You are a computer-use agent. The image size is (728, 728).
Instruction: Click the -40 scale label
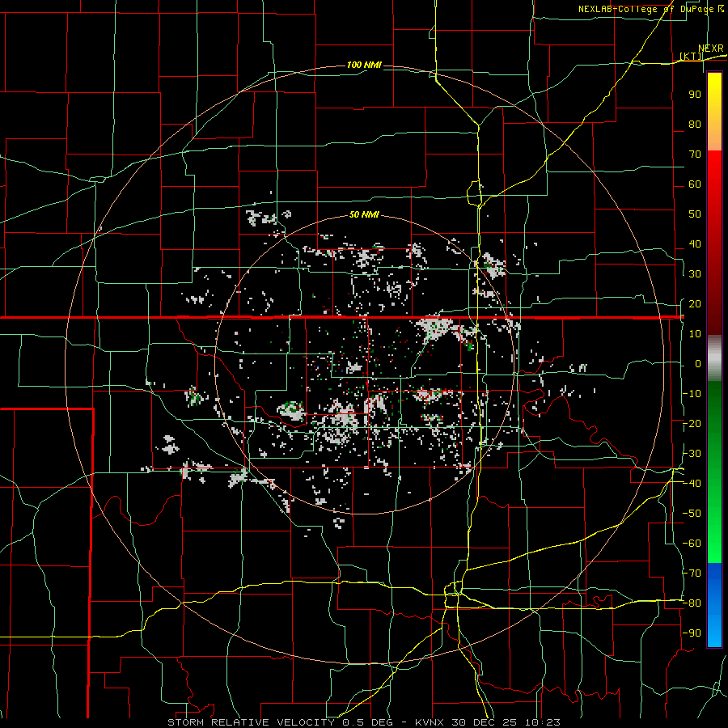[692, 484]
